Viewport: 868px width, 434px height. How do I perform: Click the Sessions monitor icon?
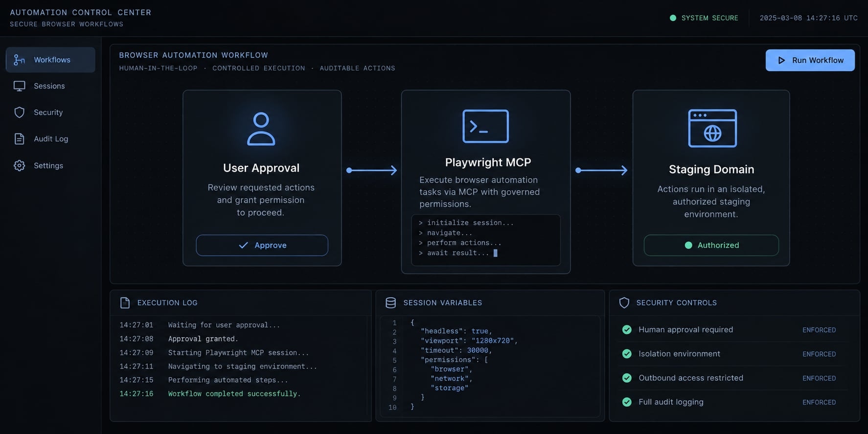pos(19,86)
